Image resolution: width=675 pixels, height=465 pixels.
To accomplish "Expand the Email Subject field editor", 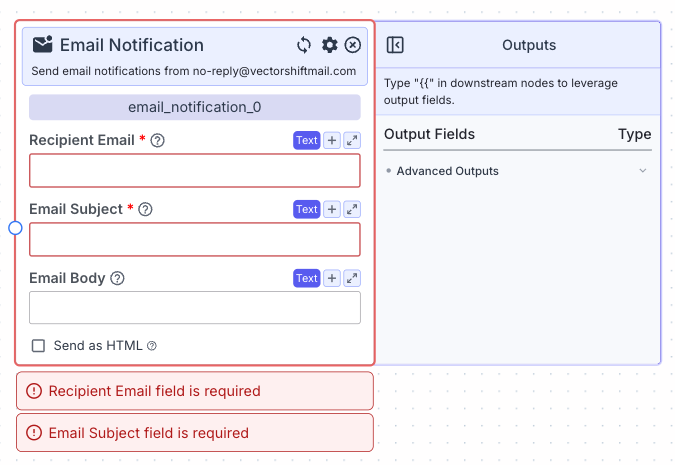I will pos(352,209).
